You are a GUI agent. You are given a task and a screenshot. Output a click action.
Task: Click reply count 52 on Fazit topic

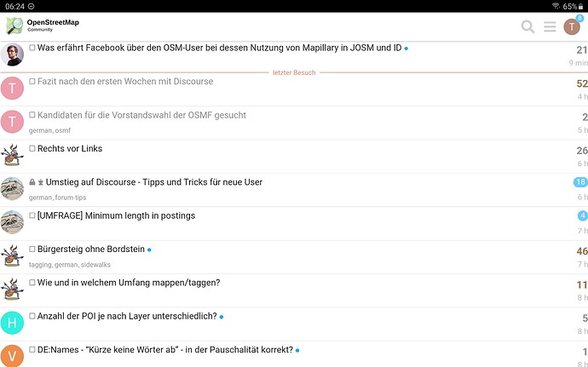tap(582, 83)
